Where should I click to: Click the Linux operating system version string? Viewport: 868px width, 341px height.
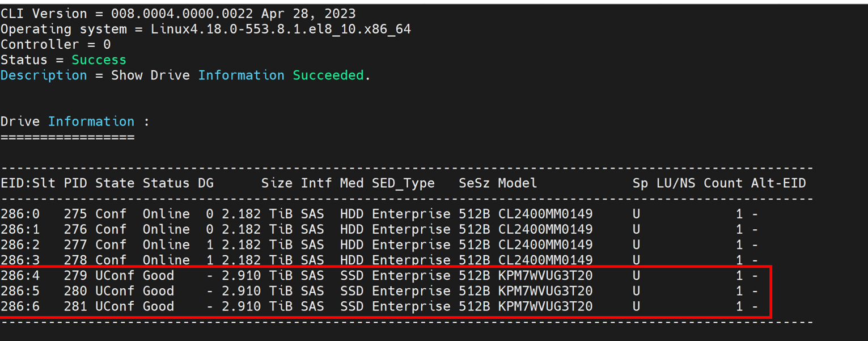point(281,29)
